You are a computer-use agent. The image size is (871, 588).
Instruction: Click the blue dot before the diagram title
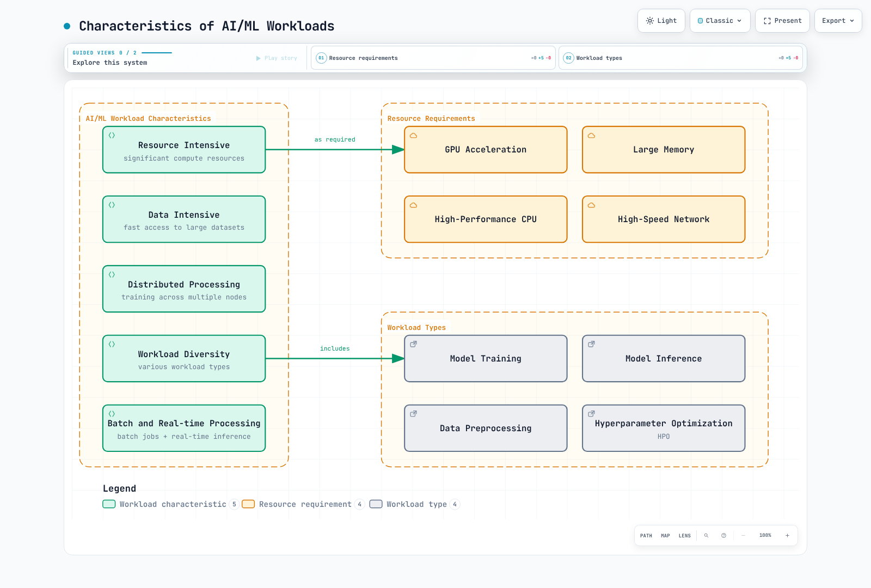coord(67,26)
